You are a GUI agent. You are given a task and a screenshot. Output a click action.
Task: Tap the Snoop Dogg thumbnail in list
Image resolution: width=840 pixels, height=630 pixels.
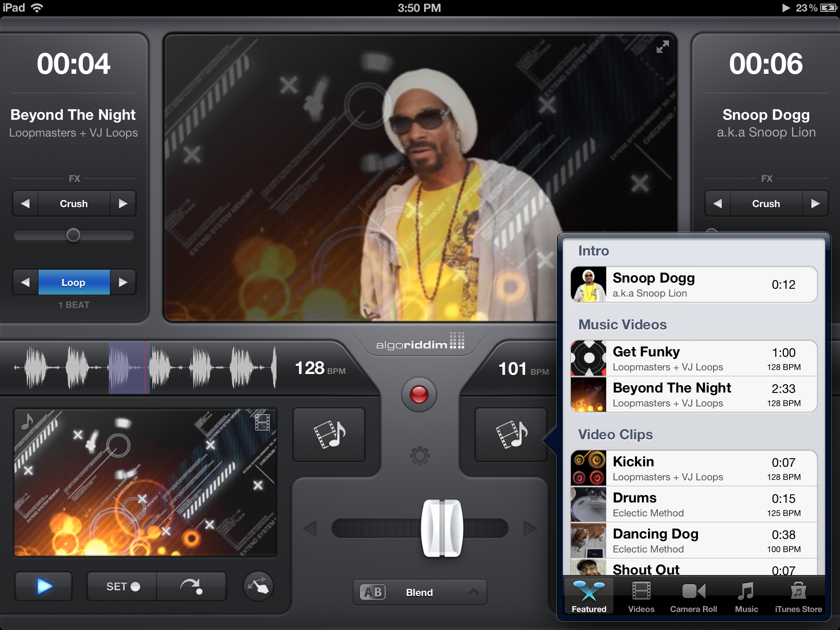pyautogui.click(x=588, y=285)
